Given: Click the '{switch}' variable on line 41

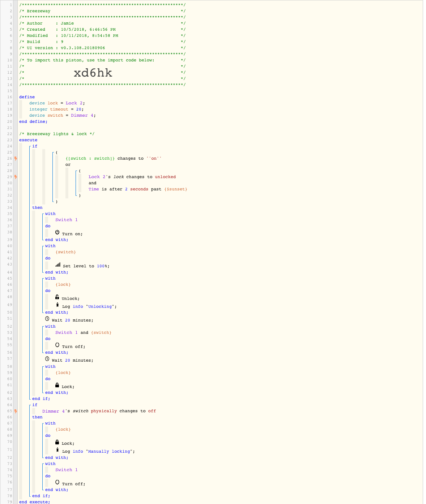Looking at the screenshot, I should pos(65,252).
